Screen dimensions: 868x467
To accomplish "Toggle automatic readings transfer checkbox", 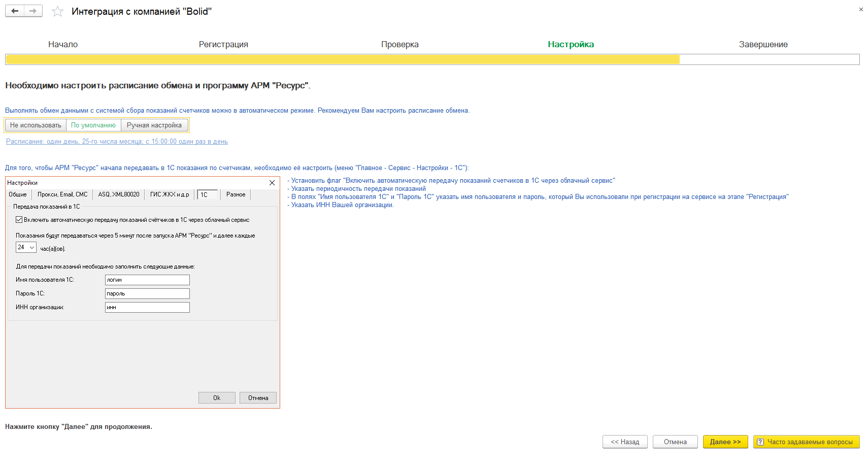I will click(19, 220).
